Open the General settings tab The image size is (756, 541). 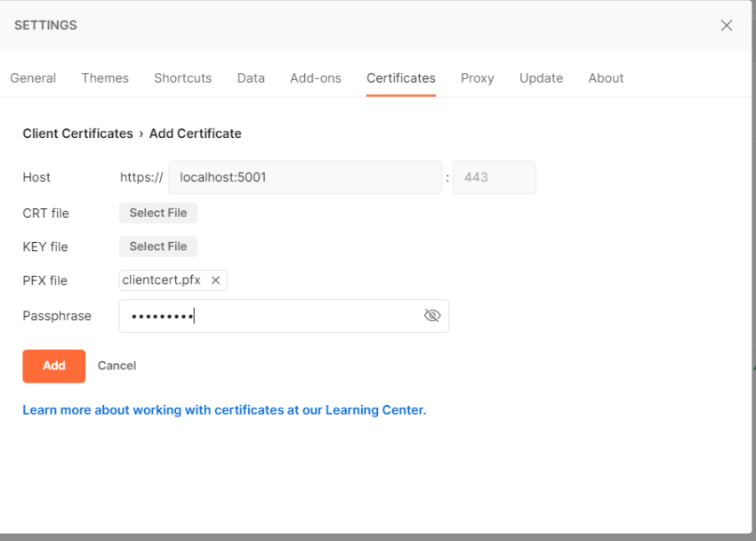point(33,78)
